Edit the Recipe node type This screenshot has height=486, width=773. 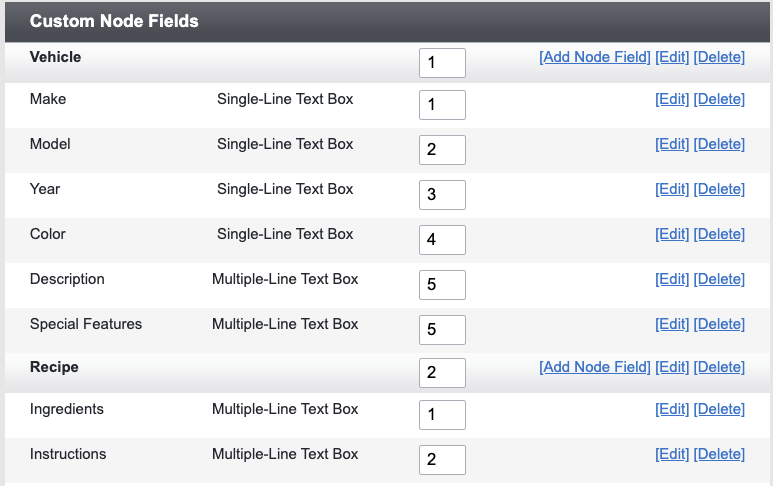point(672,367)
